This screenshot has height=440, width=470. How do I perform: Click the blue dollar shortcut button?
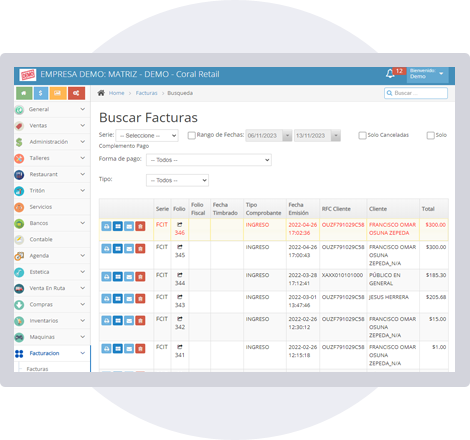(x=41, y=93)
